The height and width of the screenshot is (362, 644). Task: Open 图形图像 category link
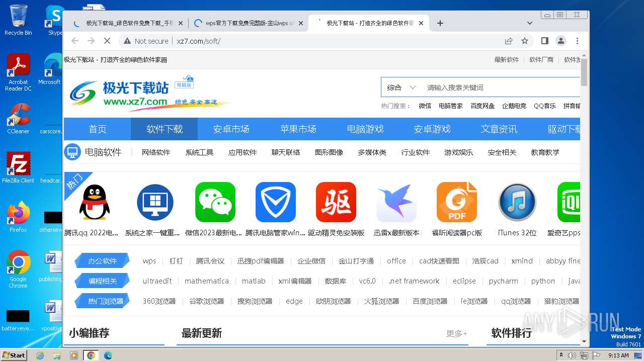tap(329, 152)
